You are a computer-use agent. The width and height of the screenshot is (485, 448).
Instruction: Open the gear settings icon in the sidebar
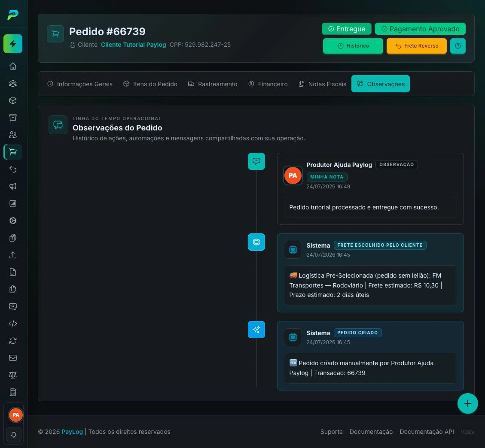[13, 221]
